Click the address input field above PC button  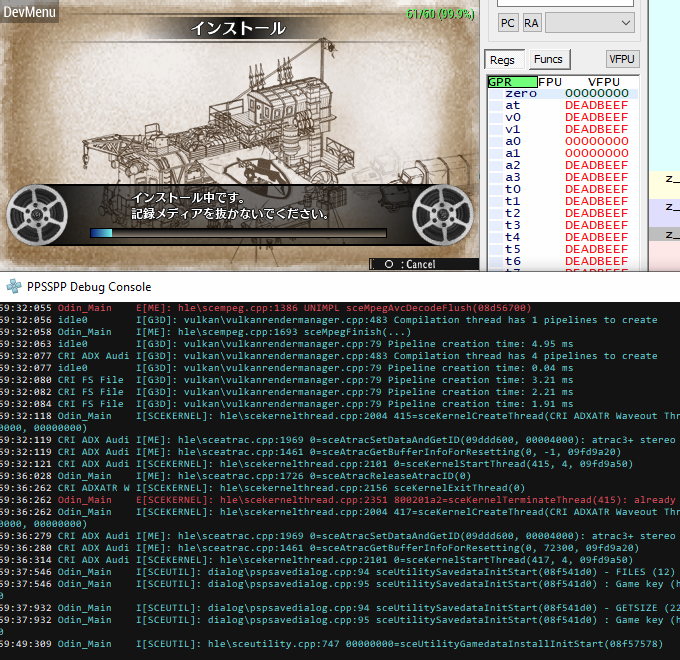click(x=565, y=3)
